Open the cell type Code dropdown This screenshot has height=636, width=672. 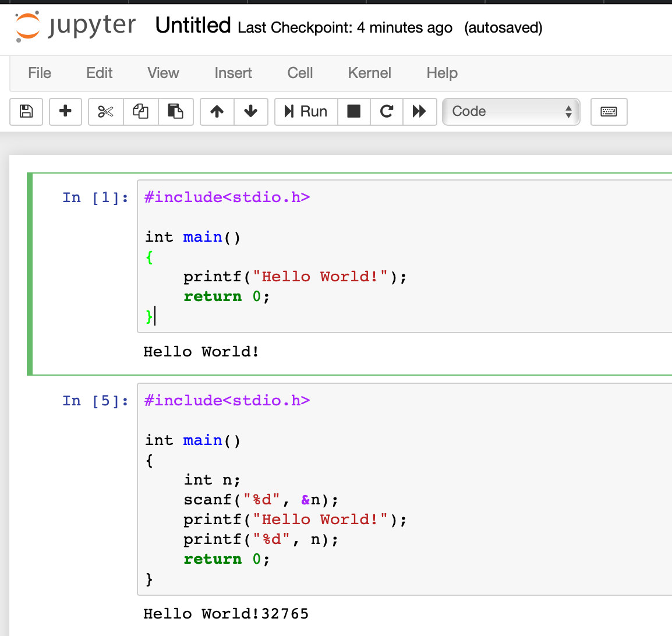click(x=511, y=111)
